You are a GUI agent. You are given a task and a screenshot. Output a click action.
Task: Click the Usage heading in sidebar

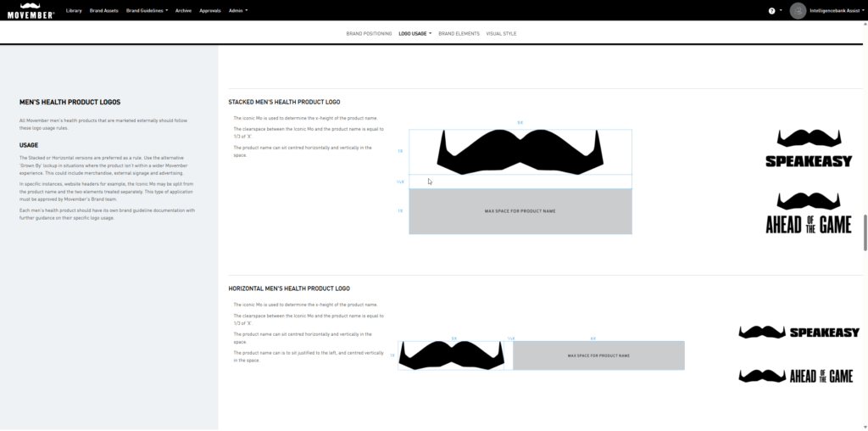[29, 145]
